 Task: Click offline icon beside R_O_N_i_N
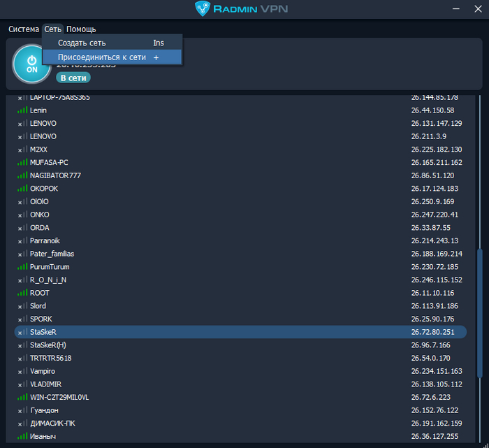(22, 280)
